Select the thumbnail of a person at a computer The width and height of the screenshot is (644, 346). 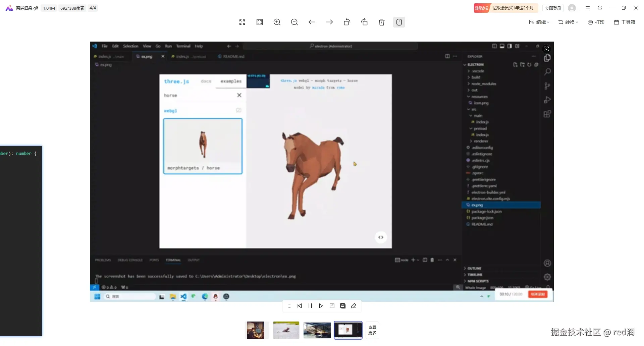click(x=256, y=330)
